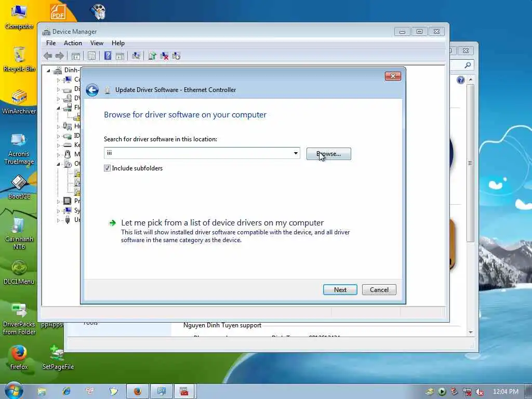Open the DLC1Menu desktop icon
Image resolution: width=532 pixels, height=399 pixels.
[x=19, y=272]
